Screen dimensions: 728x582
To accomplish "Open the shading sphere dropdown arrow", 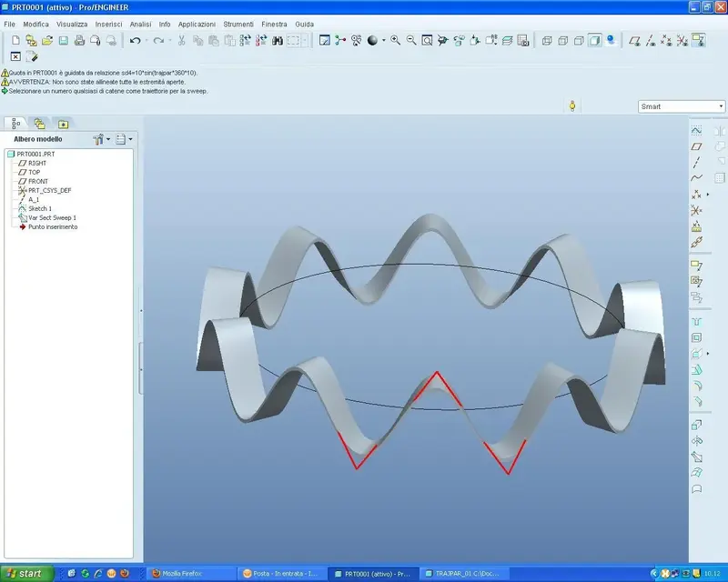I will coord(383,40).
